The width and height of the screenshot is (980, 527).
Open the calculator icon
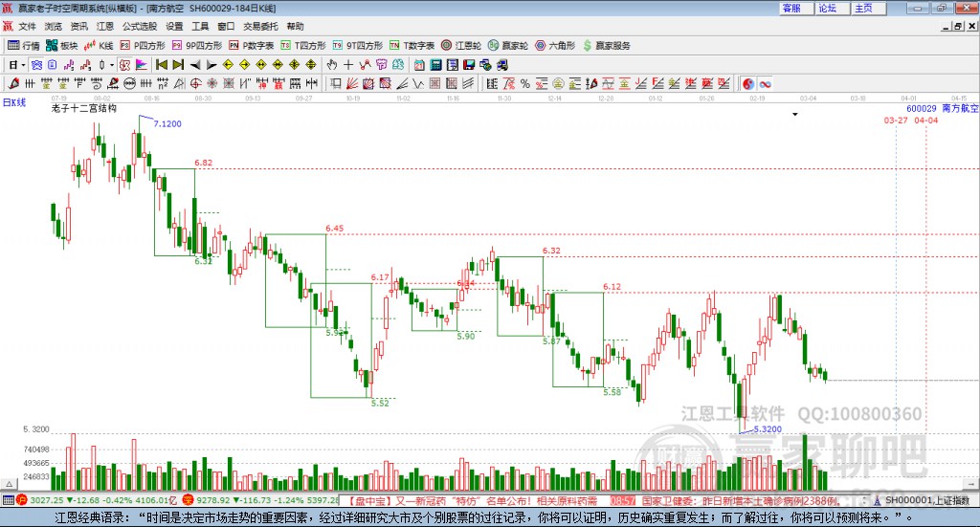435,65
